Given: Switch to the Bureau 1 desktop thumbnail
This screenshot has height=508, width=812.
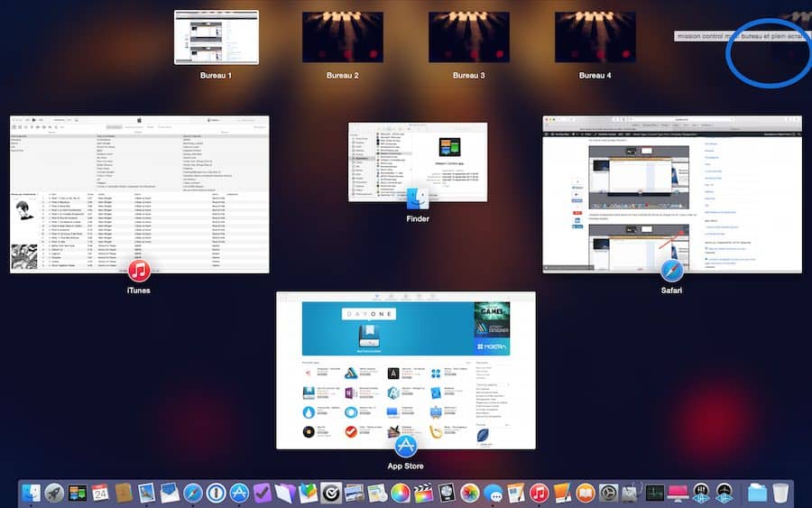Looking at the screenshot, I should 217,37.
